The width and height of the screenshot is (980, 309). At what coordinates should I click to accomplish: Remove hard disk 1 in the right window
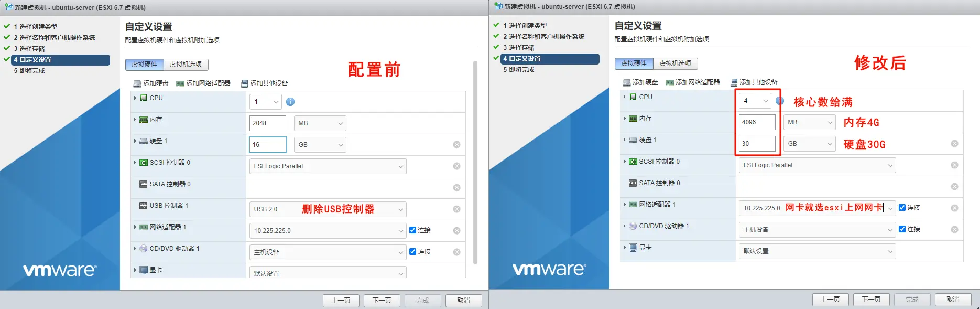[955, 144]
